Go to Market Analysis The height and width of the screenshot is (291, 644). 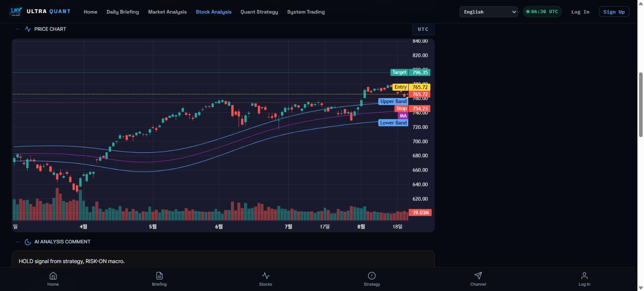pos(167,12)
